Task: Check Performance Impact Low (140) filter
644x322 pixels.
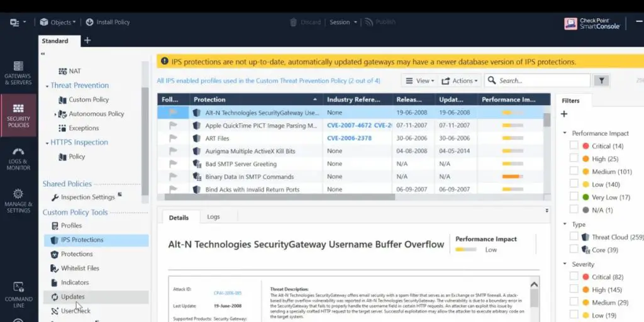Action: click(574, 184)
